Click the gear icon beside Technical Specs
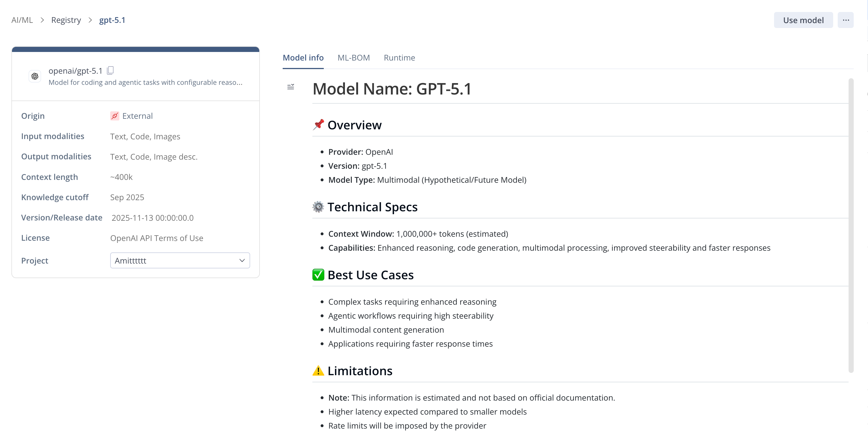This screenshot has height=442, width=868. (x=318, y=206)
